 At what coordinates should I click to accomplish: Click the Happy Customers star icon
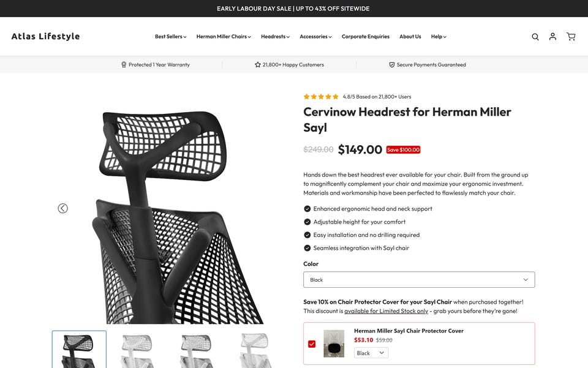pos(258,65)
